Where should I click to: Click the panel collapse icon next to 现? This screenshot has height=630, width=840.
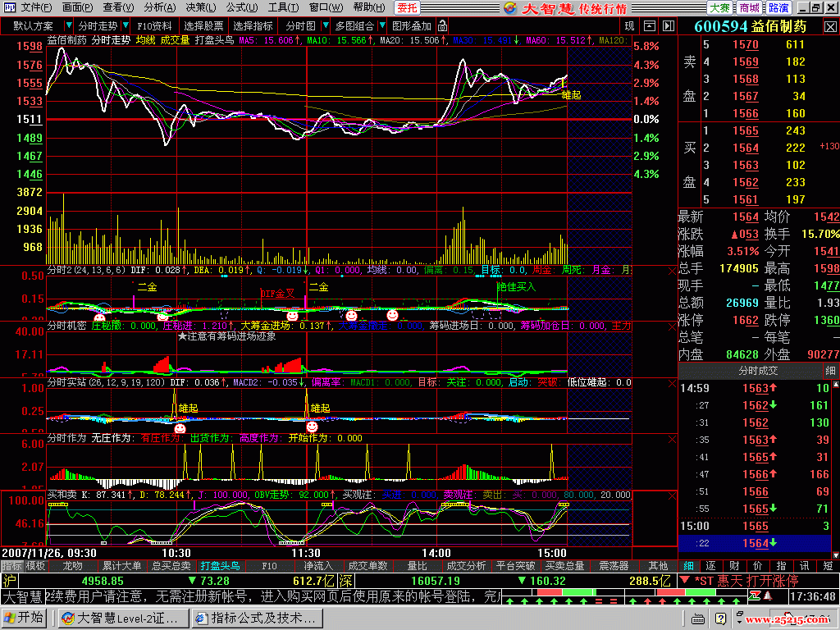click(x=650, y=26)
